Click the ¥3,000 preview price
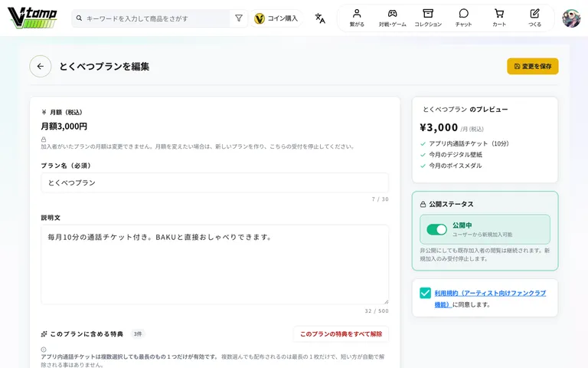Screen dimensions: 588x368 pyautogui.click(x=439, y=128)
